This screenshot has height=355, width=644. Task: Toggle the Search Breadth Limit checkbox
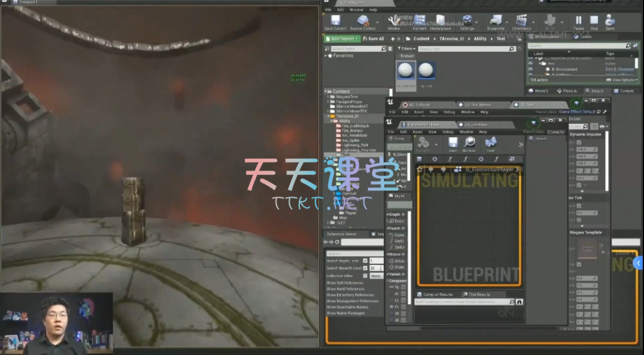pos(366,268)
